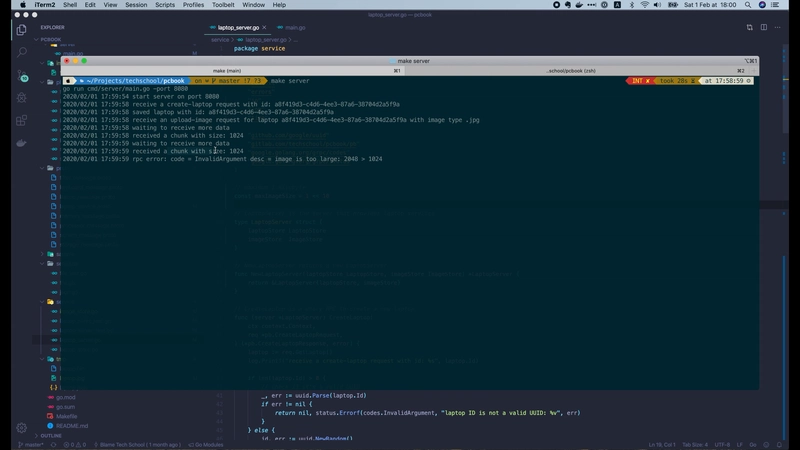Close the laptop_server.go editor tab
This screenshot has width=800, height=450.
pyautogui.click(x=264, y=28)
